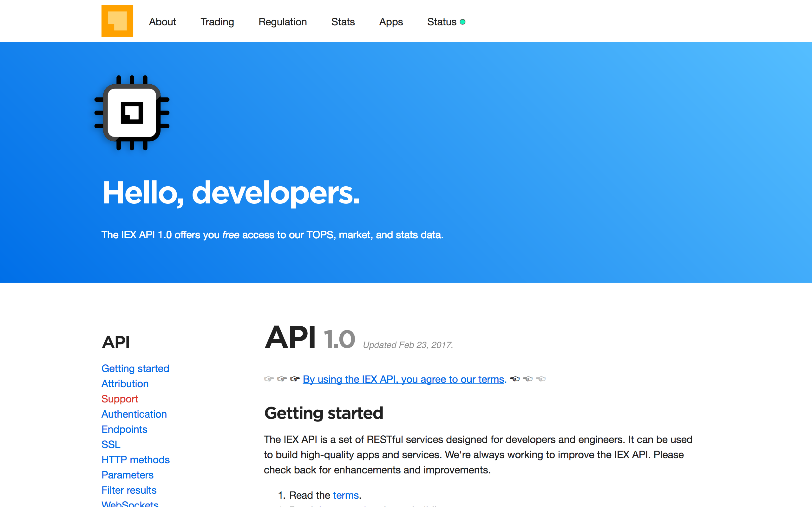
Task: Select HTTP methods from the sidebar
Action: tap(135, 460)
